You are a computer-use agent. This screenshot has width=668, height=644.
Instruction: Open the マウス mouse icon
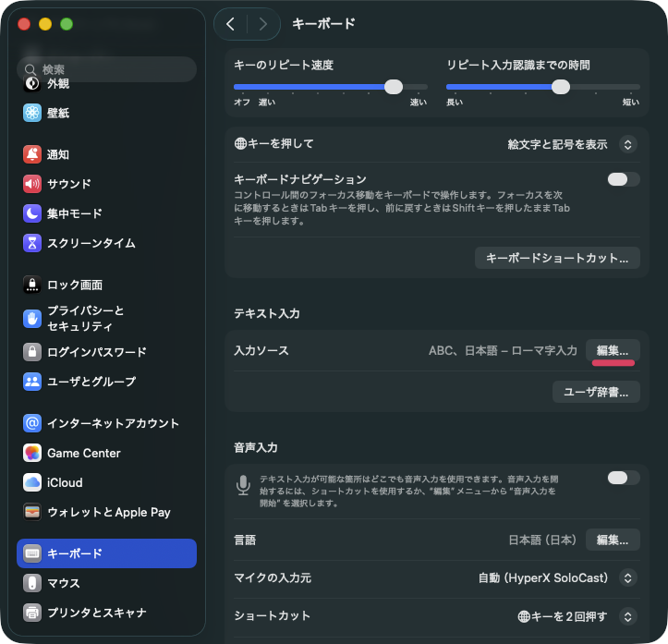click(32, 583)
